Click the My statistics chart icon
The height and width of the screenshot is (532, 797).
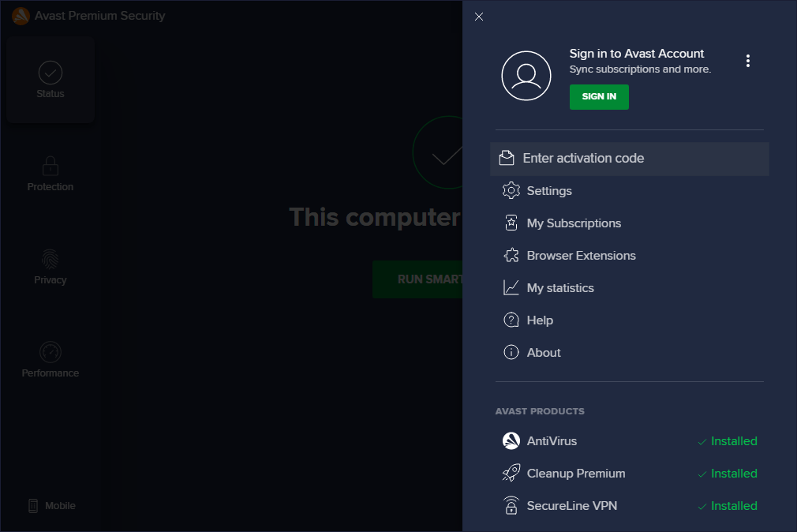coord(511,287)
